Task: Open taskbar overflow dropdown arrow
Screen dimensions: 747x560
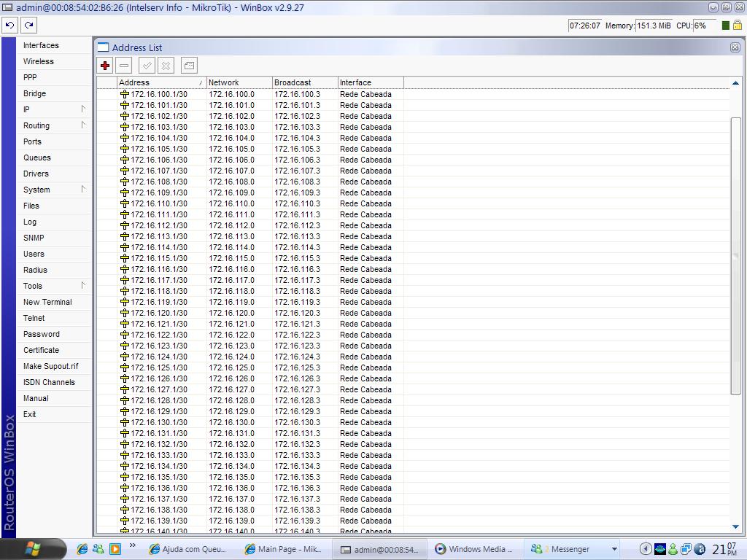Action: [x=614, y=549]
